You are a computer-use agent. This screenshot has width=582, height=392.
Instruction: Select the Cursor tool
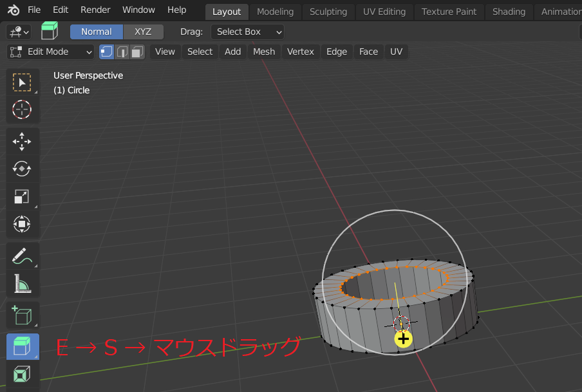coord(23,109)
